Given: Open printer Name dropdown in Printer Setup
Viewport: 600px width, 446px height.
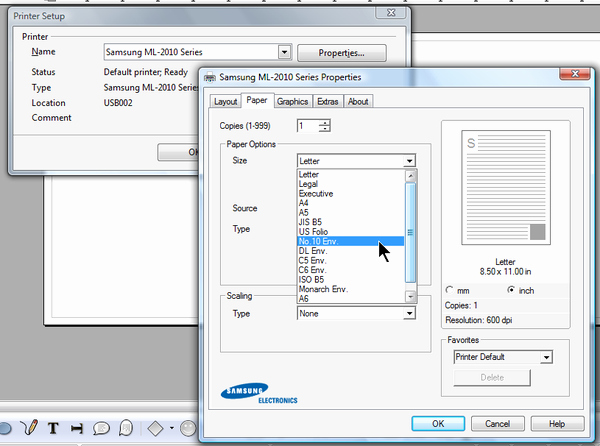Looking at the screenshot, I should click(284, 52).
